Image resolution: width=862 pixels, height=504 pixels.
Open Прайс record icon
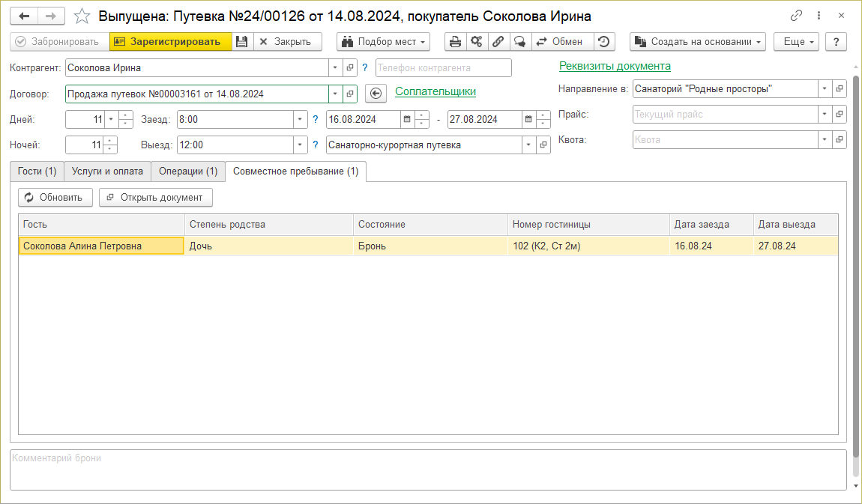pos(839,114)
